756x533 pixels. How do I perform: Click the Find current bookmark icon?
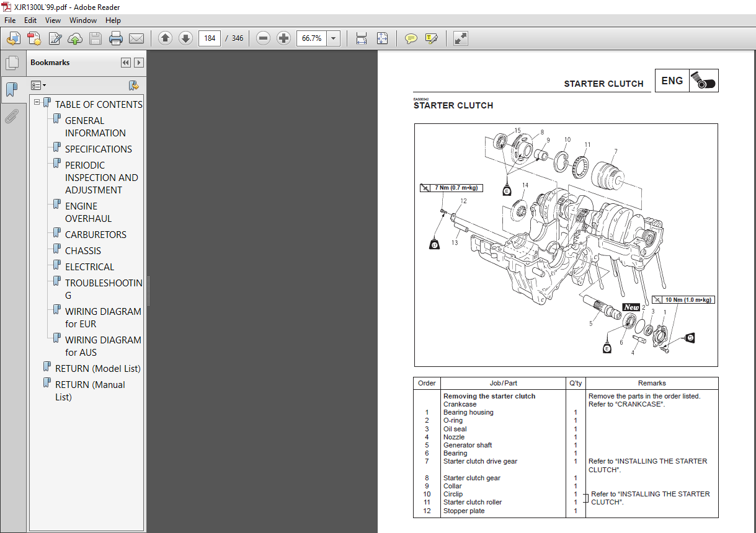click(133, 86)
